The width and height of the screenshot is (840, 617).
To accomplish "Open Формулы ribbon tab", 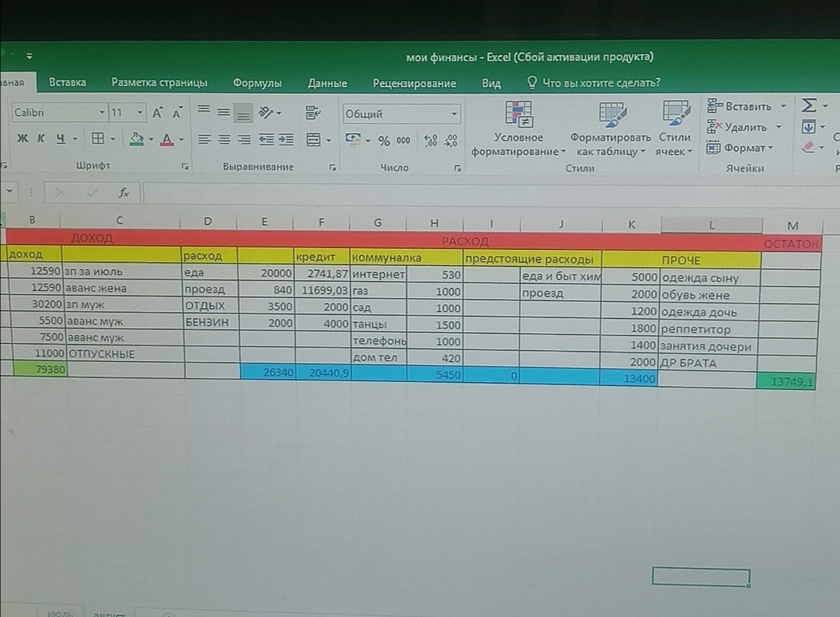I will point(257,83).
